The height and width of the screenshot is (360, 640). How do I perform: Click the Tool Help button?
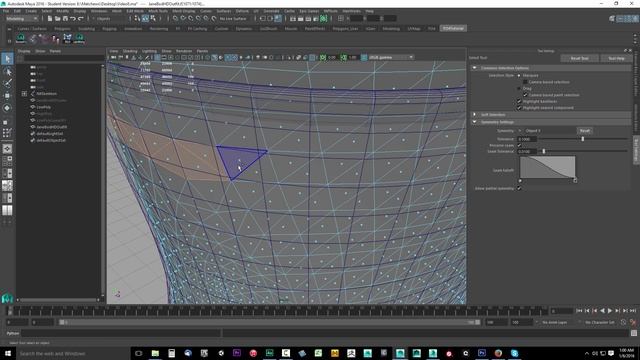coord(616,58)
